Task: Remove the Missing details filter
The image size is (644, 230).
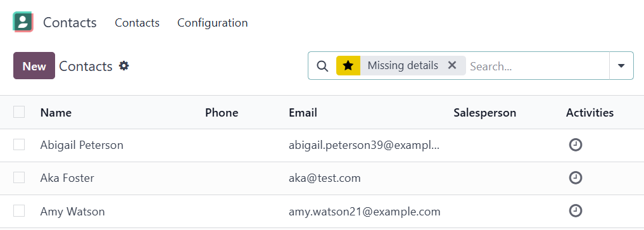Action: point(451,65)
